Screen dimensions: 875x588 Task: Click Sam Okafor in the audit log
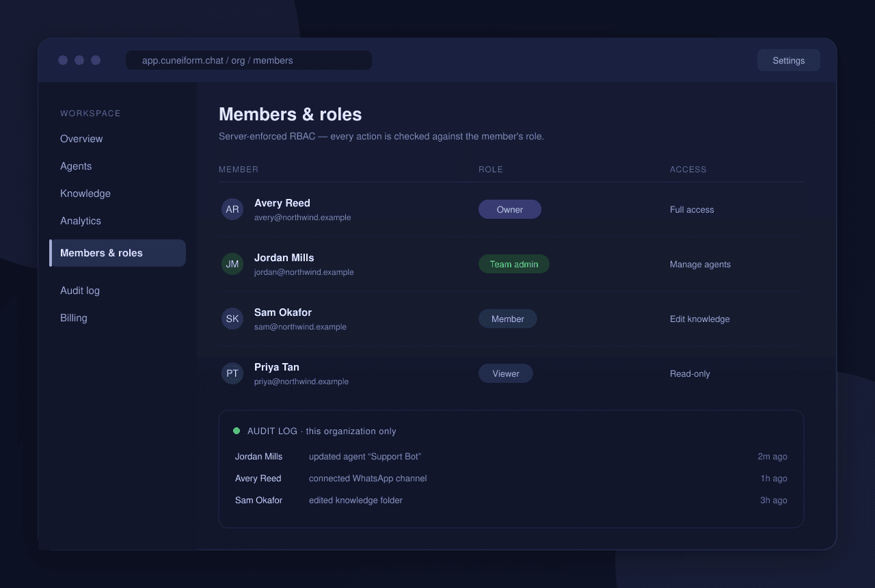tap(258, 500)
